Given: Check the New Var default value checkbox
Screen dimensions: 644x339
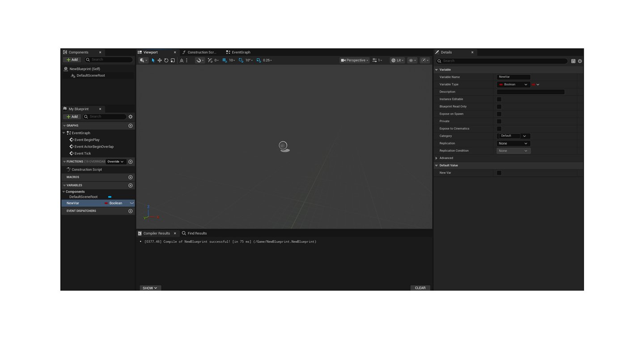Looking at the screenshot, I should coord(499,173).
